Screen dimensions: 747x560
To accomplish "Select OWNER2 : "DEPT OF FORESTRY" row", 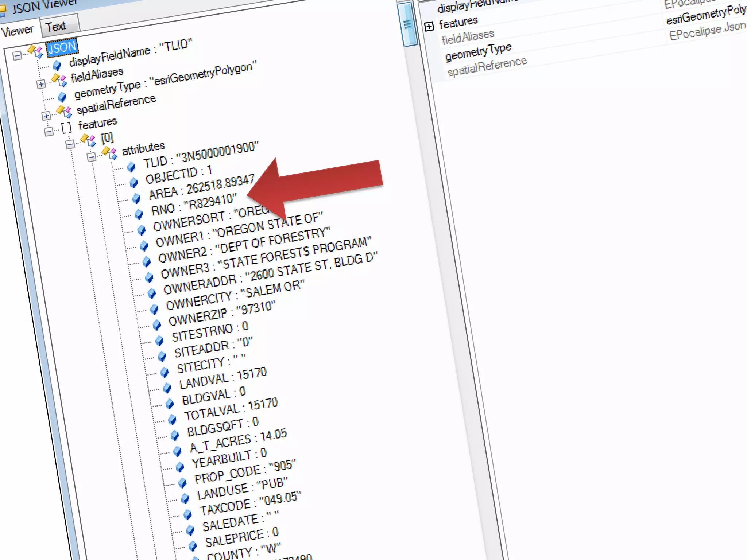I will coord(244,245).
